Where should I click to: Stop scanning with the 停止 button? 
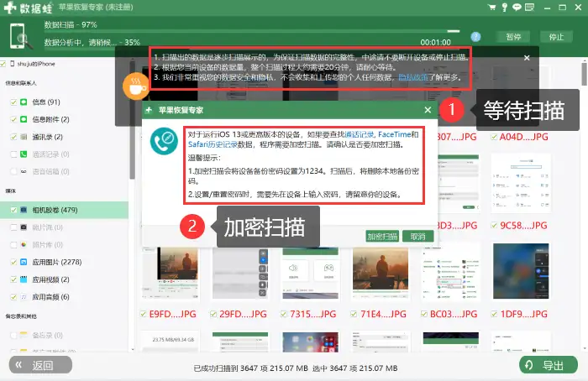pos(556,37)
